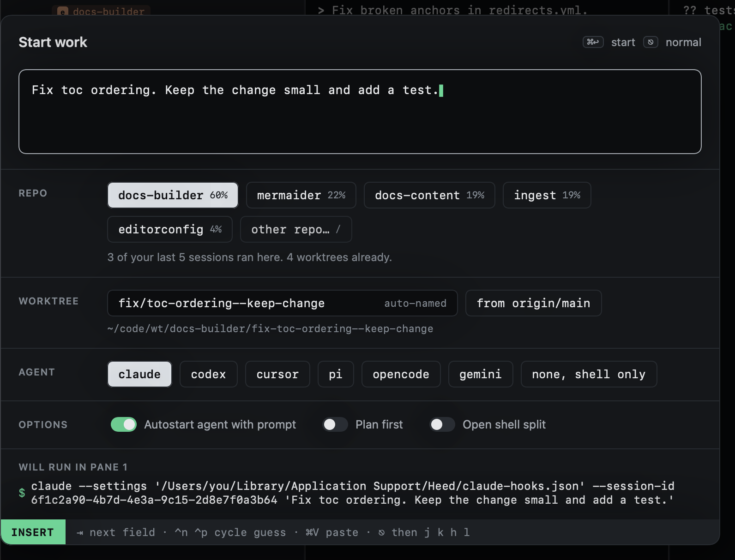Pick the mermaider repo
This screenshot has width=735, height=560.
[301, 195]
